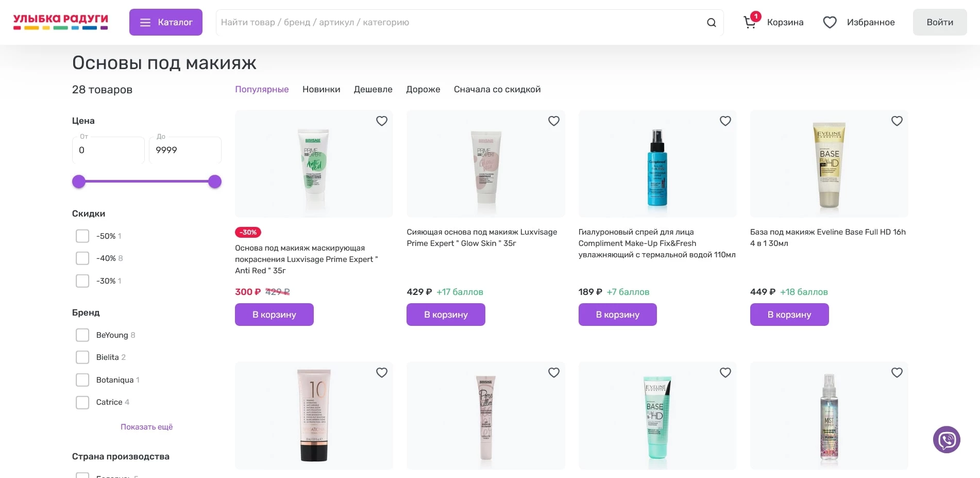Enable the -50% discount filter
The image size is (980, 478).
82,236
